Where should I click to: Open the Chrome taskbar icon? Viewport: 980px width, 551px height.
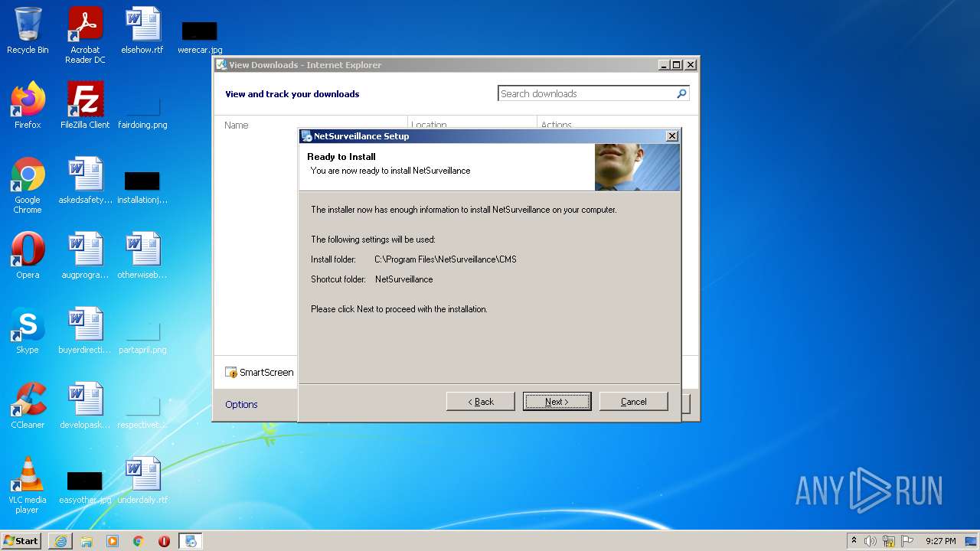(139, 541)
